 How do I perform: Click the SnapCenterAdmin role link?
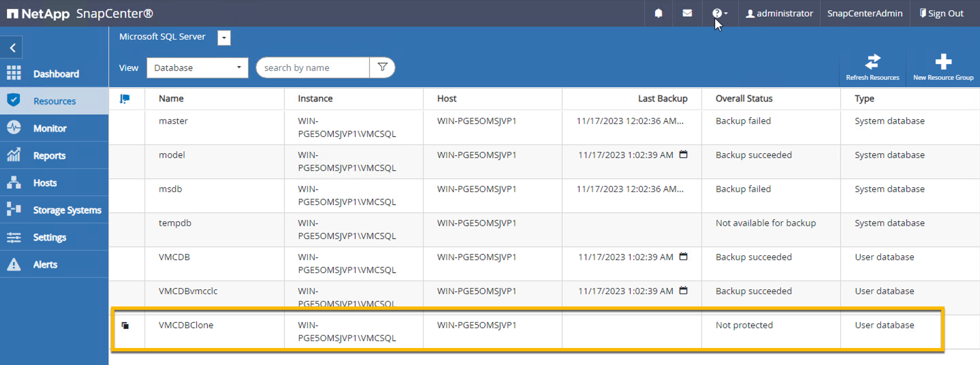865,13
